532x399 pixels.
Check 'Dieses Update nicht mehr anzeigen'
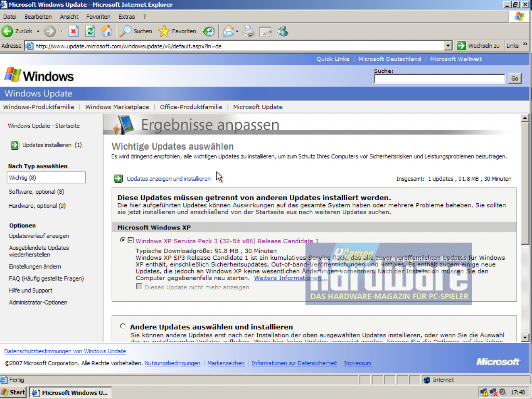click(x=139, y=286)
